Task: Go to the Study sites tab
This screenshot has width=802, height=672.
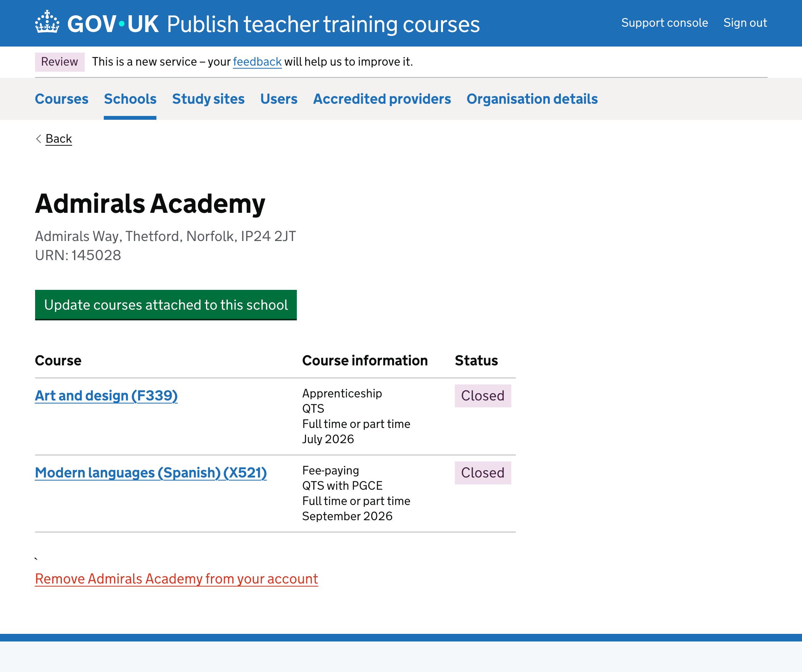Action: click(208, 99)
